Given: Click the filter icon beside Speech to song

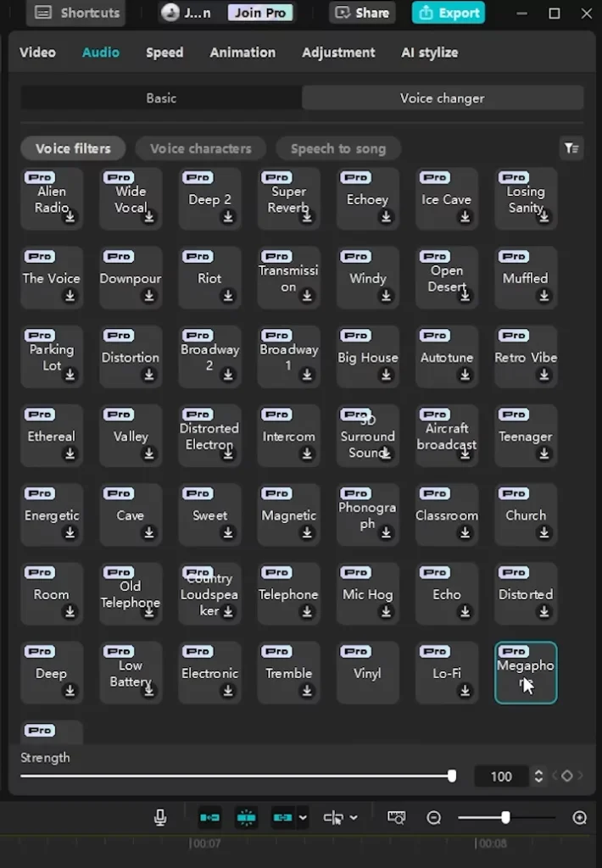Looking at the screenshot, I should [x=571, y=148].
